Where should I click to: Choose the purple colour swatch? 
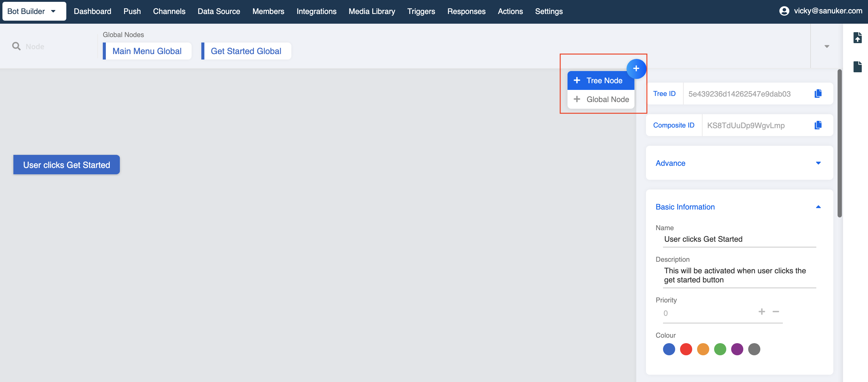pyautogui.click(x=737, y=349)
